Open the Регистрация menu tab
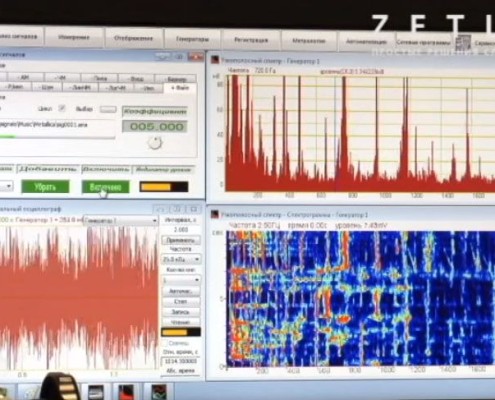The image size is (495, 400). (x=251, y=40)
